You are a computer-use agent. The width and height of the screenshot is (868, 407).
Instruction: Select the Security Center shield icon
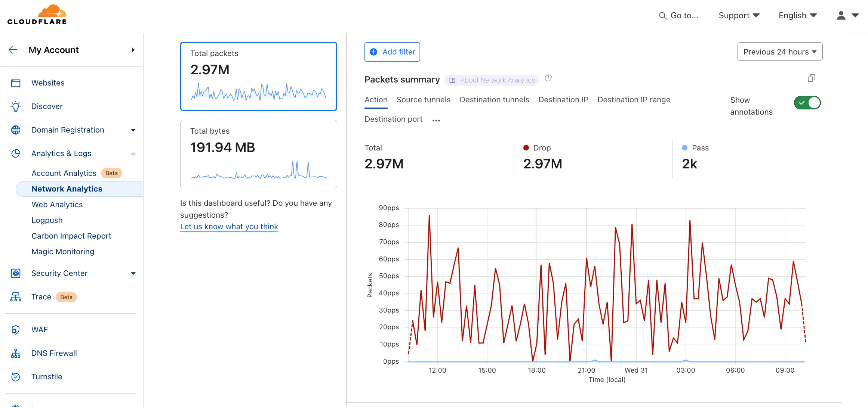point(15,273)
